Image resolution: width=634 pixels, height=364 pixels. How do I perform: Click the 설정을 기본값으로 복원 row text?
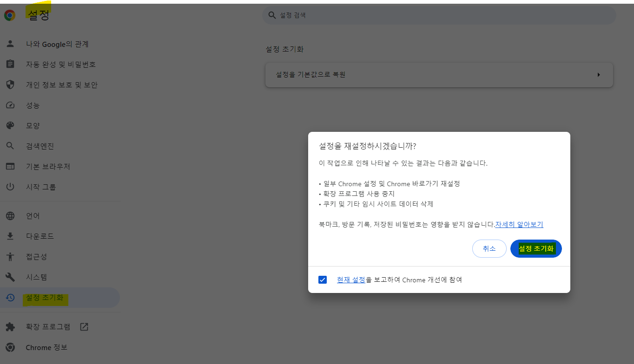310,74
